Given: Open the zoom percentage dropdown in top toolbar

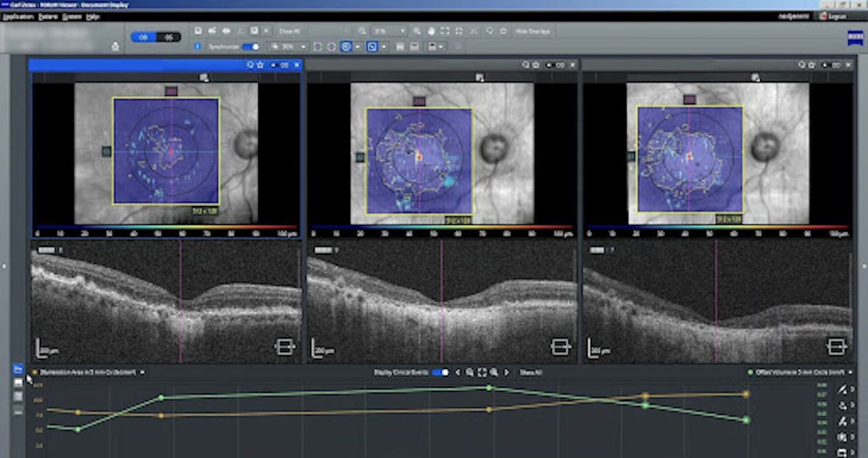Looking at the screenshot, I should [x=389, y=31].
